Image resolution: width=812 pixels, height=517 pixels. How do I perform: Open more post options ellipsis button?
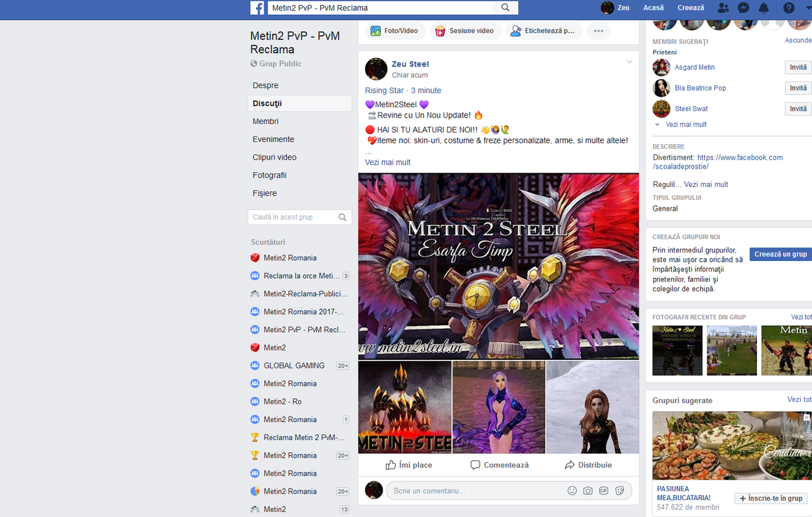[x=599, y=30]
